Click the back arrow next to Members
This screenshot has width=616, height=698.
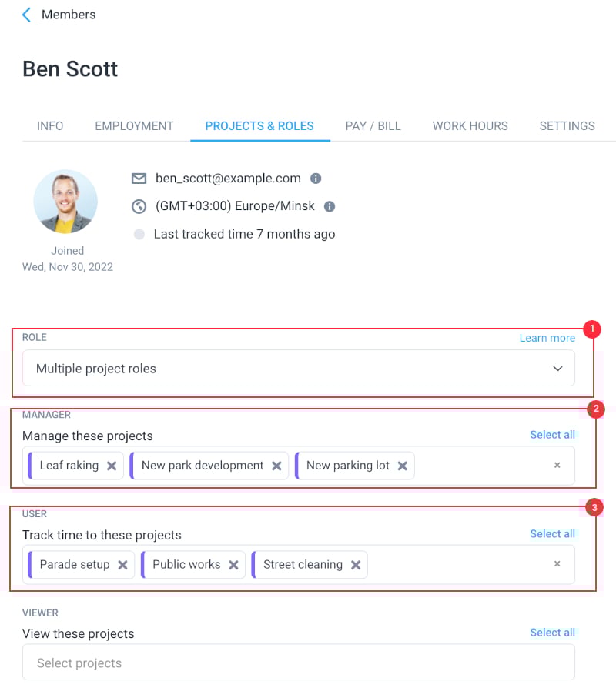[x=27, y=15]
